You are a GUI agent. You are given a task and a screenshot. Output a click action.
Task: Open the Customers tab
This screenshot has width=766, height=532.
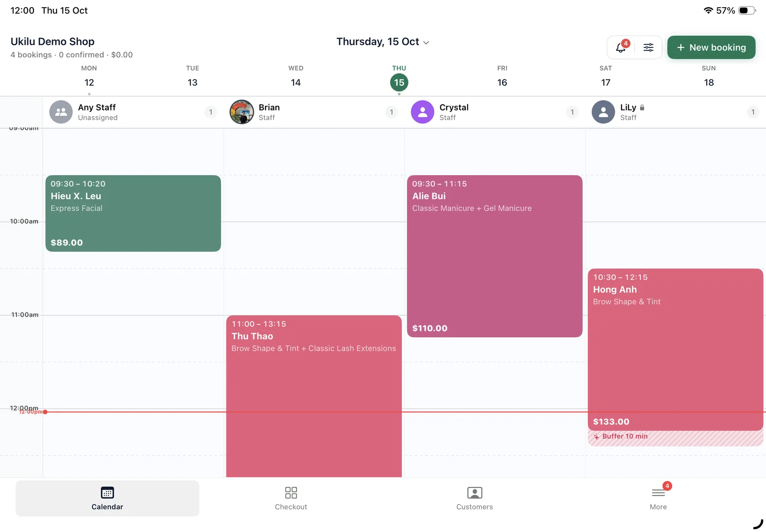474,498
